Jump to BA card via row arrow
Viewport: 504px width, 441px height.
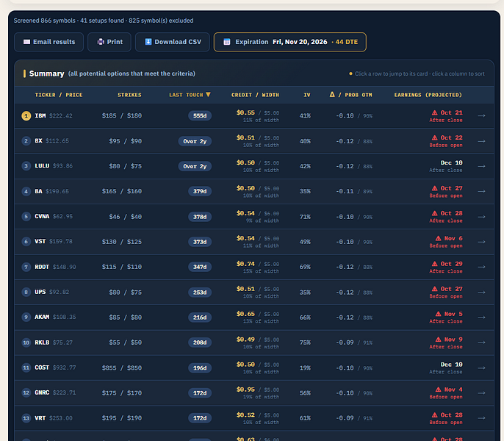pyautogui.click(x=481, y=191)
